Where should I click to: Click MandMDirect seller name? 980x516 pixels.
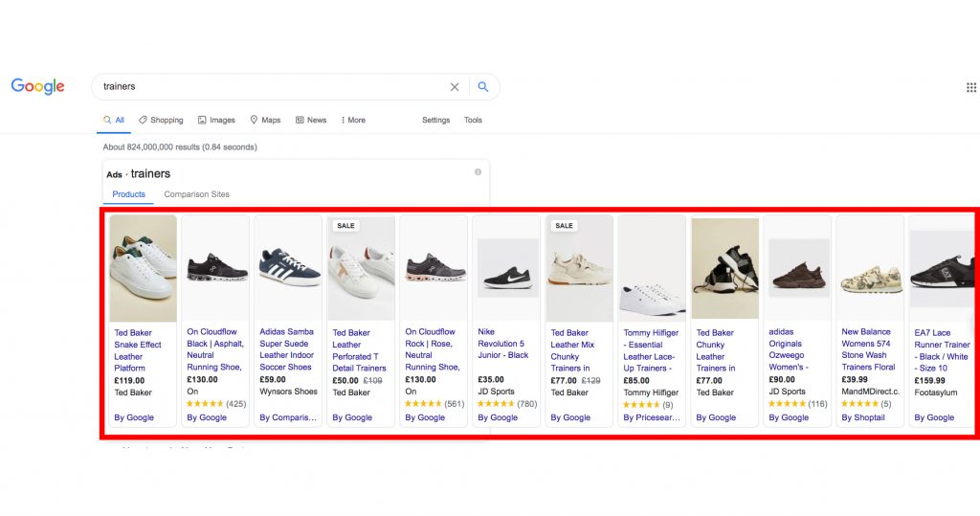[871, 392]
